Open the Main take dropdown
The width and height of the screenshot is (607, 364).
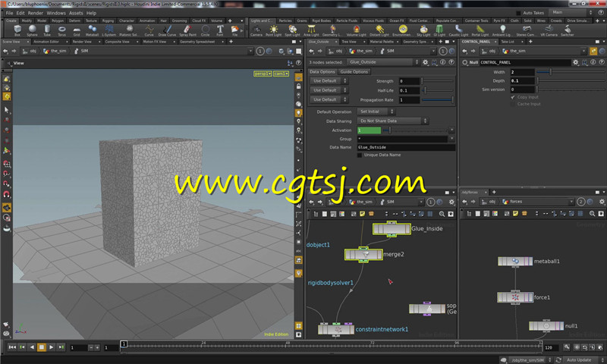[571, 12]
